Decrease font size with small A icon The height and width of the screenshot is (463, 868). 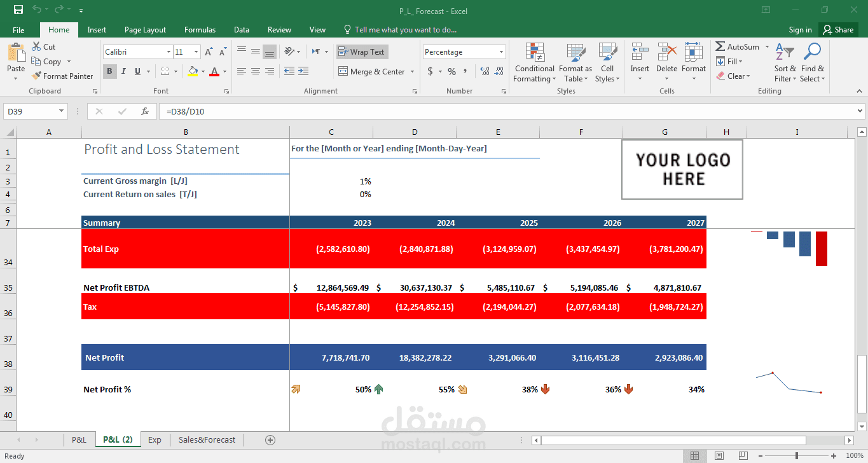[x=223, y=52]
